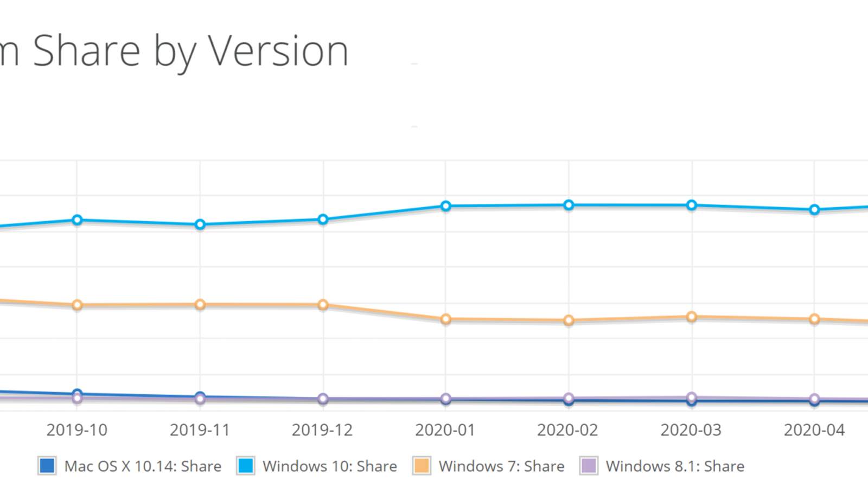
Task: Click the 'Share by Version' chart title
Action: 190,52
